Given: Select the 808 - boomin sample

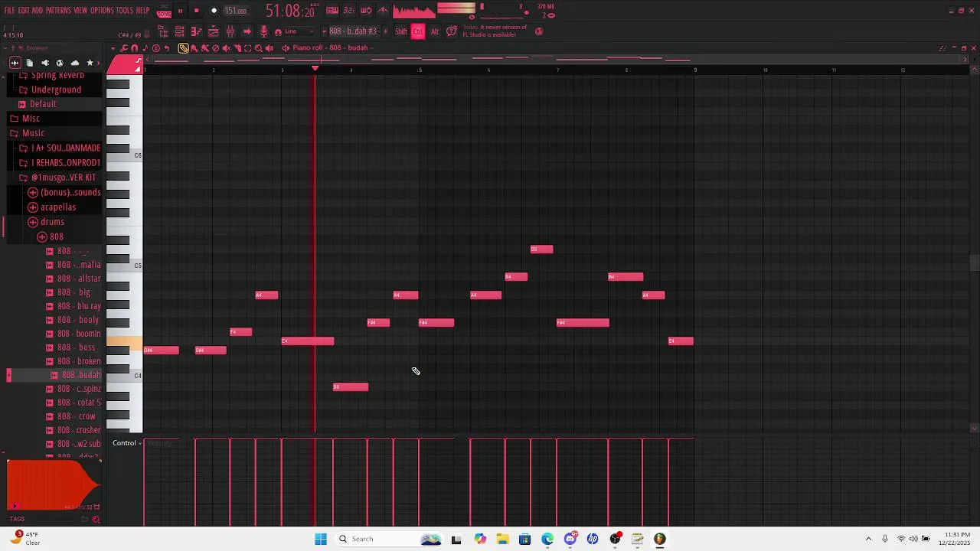Looking at the screenshot, I should (x=79, y=334).
